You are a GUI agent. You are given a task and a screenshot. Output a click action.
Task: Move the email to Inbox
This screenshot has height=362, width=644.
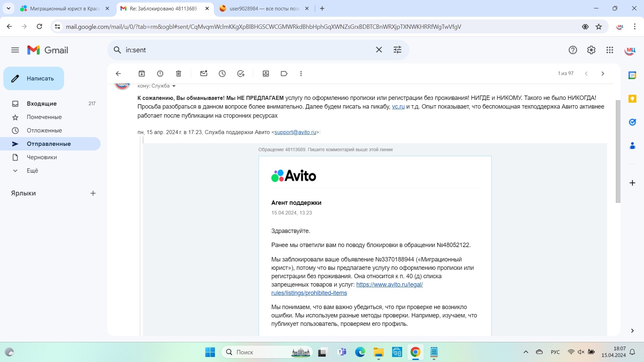(x=266, y=73)
